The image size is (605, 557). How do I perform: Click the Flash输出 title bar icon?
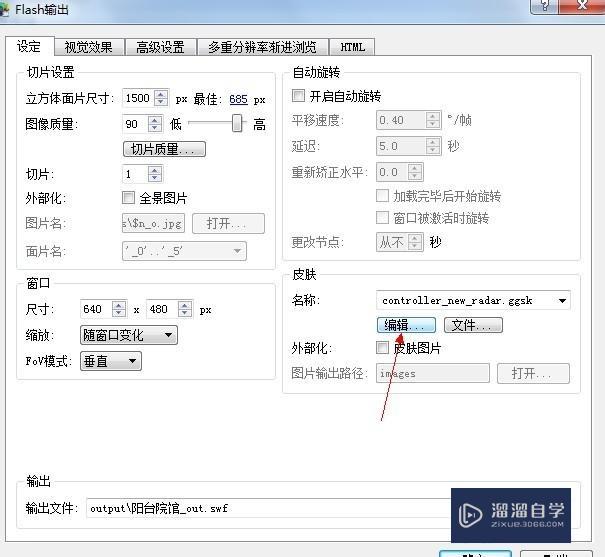pos(4,9)
